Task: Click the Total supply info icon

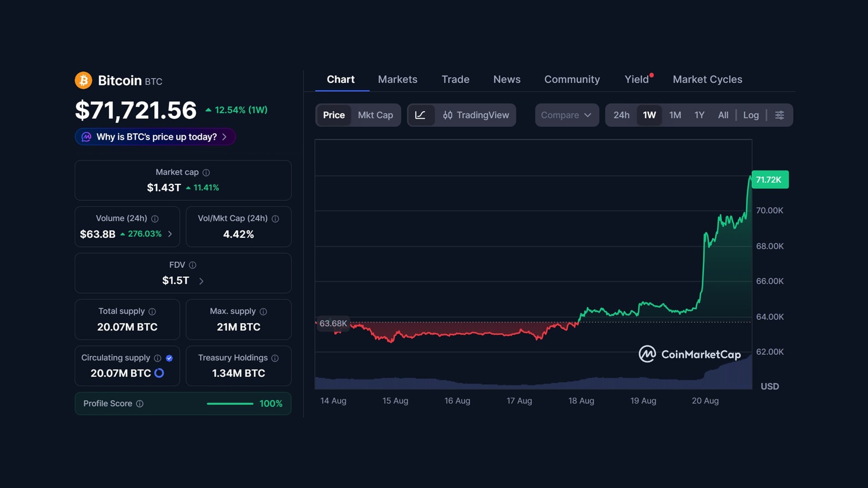Action: click(152, 312)
